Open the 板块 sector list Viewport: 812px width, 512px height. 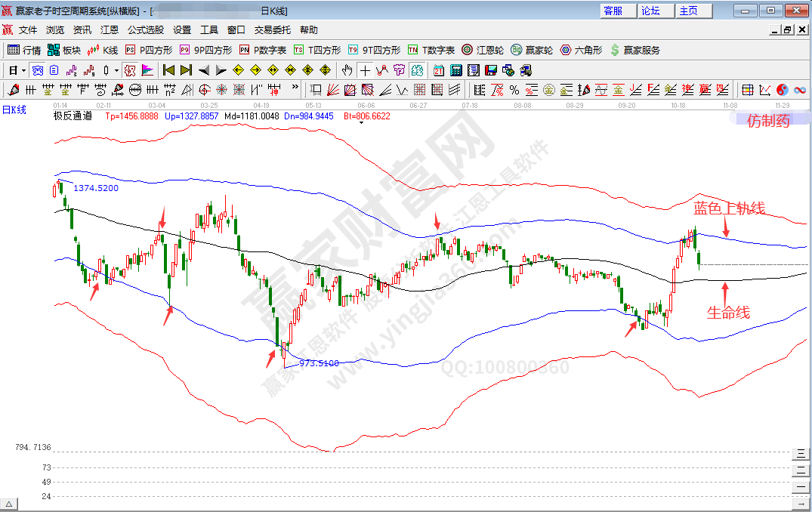63,50
